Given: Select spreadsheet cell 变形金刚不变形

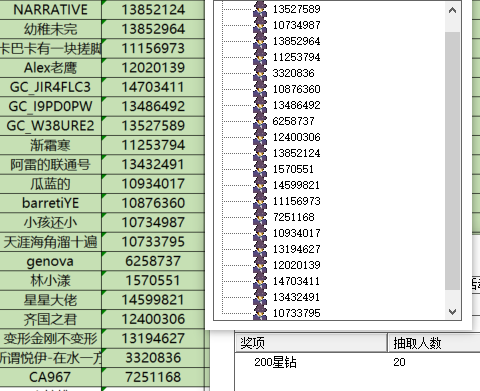Looking at the screenshot, I should (51, 338).
